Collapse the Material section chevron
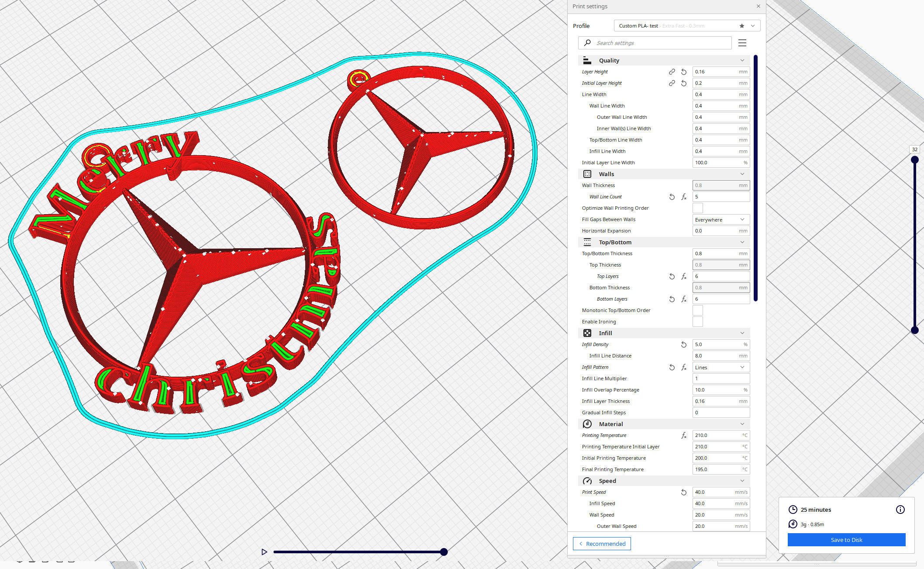Image resolution: width=924 pixels, height=569 pixels. 742,424
